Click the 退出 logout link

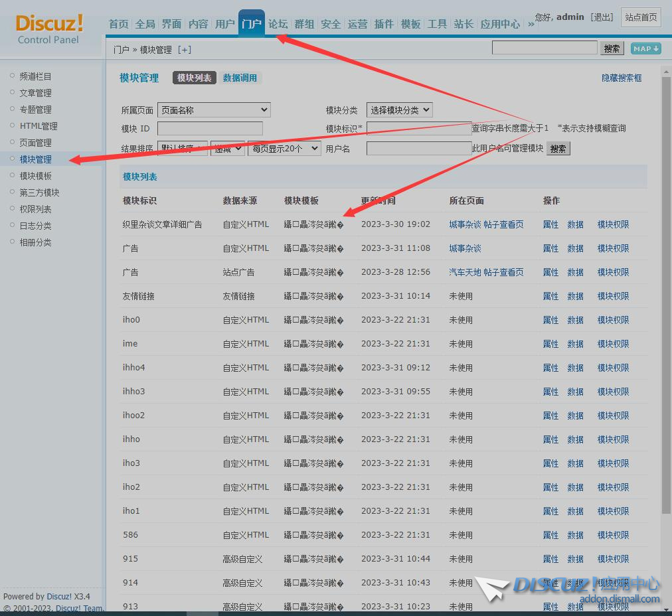602,17
